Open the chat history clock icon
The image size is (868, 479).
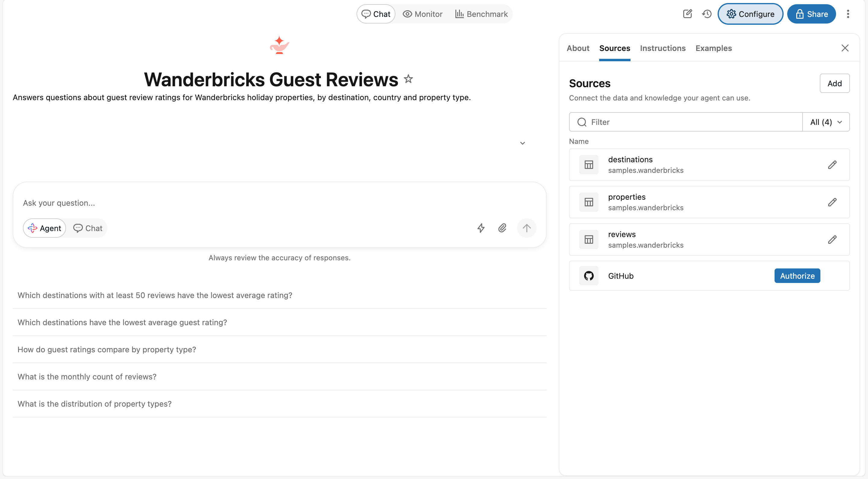706,14
